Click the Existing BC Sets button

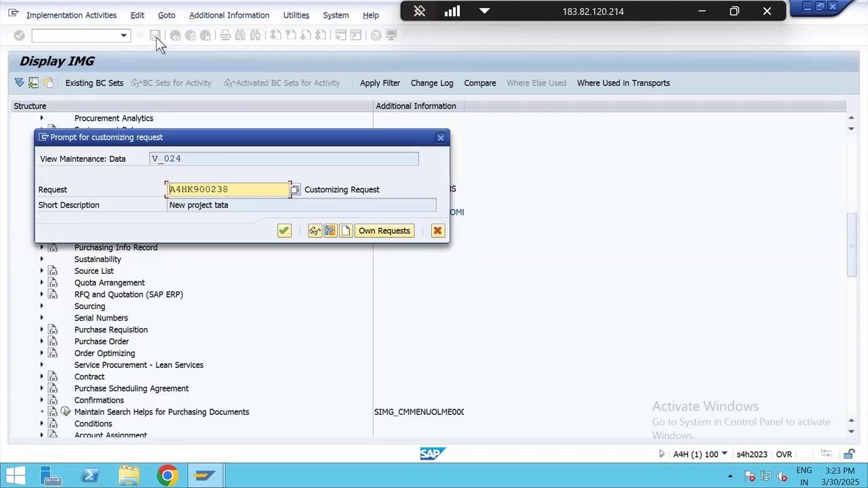tap(94, 83)
